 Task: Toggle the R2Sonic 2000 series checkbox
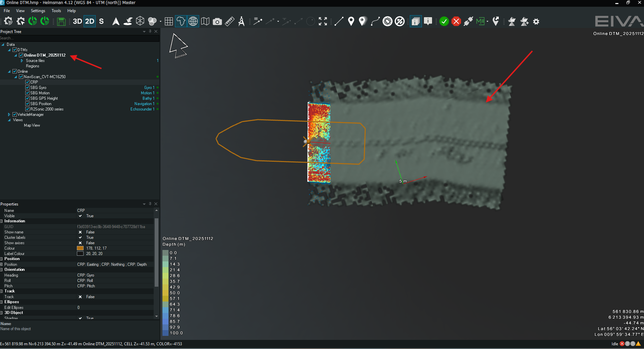point(28,109)
